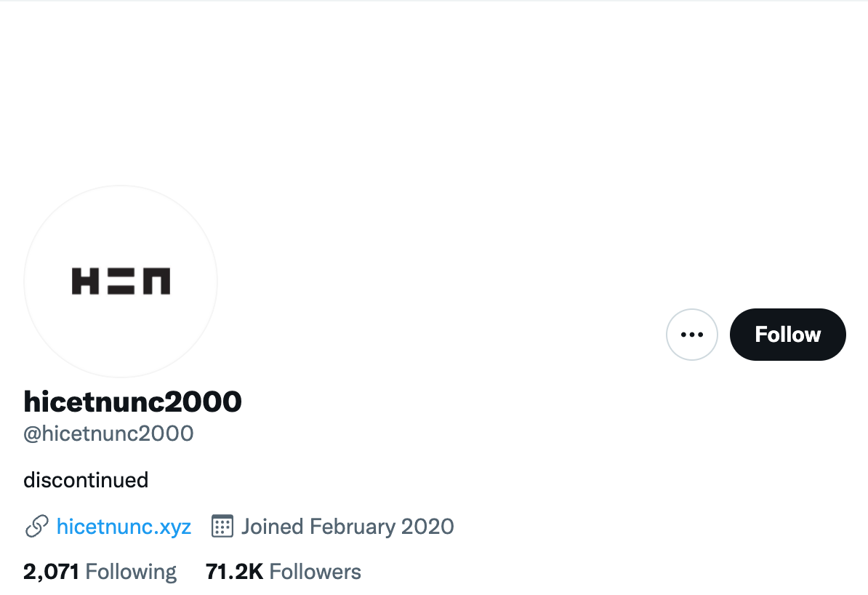Screen dimensions: 868x595
Task: Open the three-dot more options menu
Action: click(691, 335)
